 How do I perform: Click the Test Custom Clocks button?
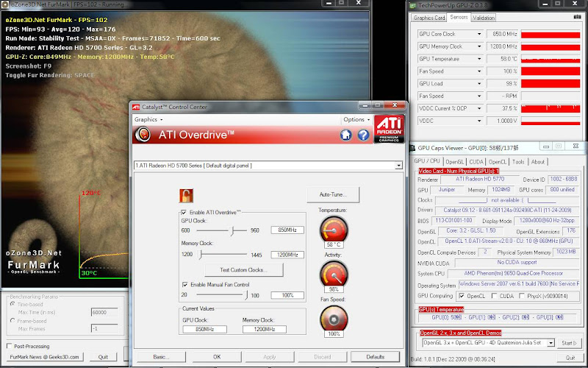pos(243,270)
